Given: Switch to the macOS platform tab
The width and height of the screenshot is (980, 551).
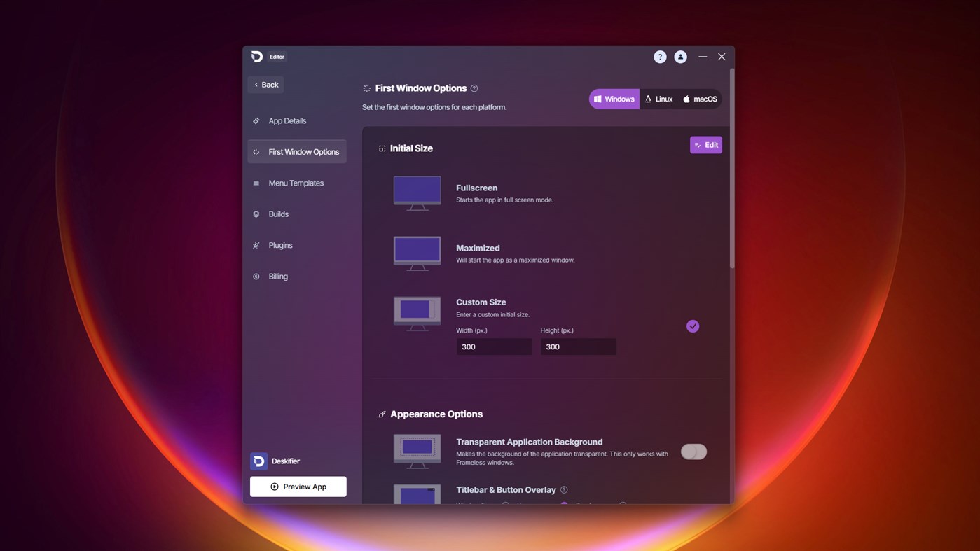Looking at the screenshot, I should point(700,99).
